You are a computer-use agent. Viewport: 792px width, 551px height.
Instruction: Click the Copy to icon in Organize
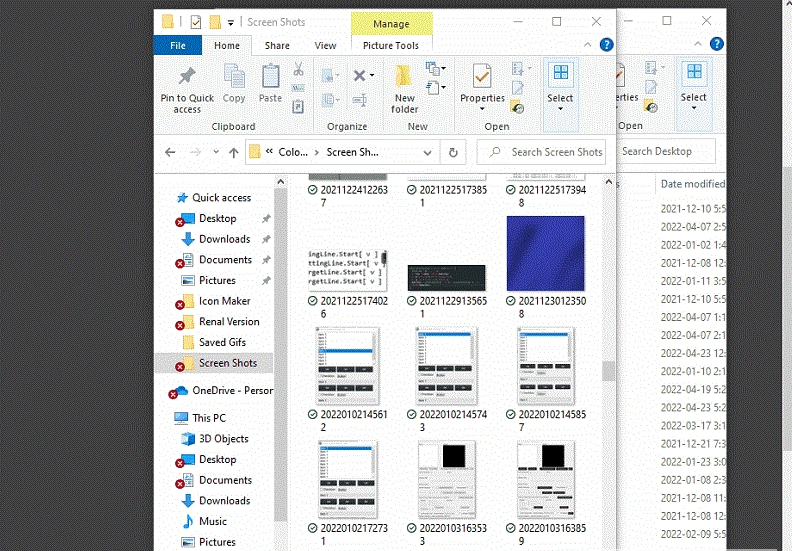pyautogui.click(x=329, y=100)
